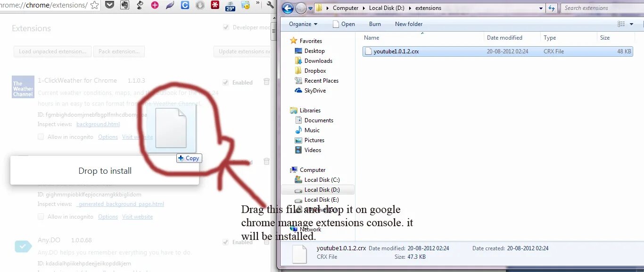Open background.html inspect view link
Viewport: 644px width, 272px height.
coord(98,124)
